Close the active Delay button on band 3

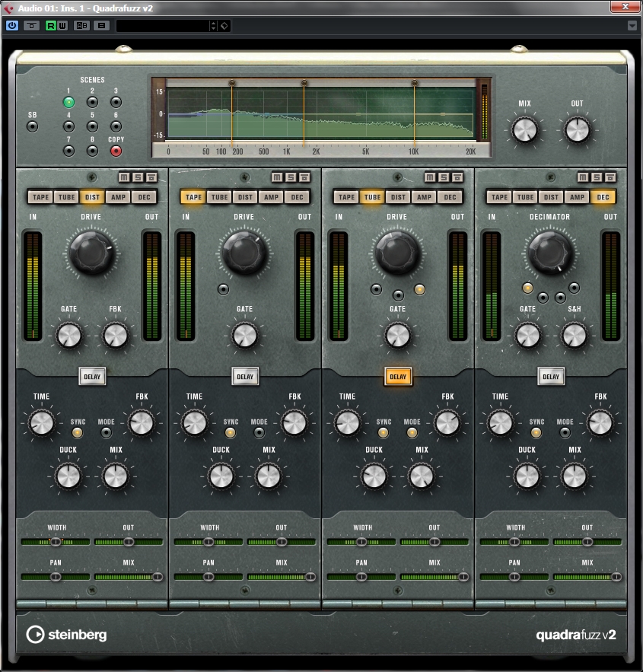pyautogui.click(x=398, y=377)
